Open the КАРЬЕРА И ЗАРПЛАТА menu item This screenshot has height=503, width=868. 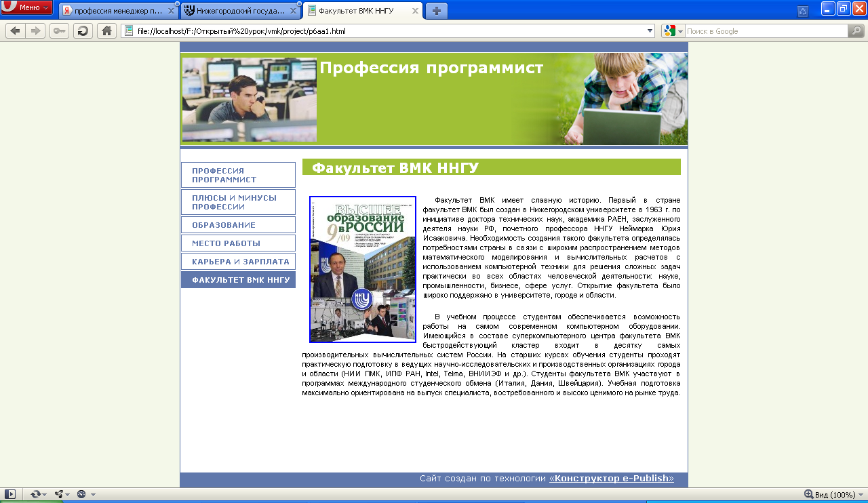(238, 261)
